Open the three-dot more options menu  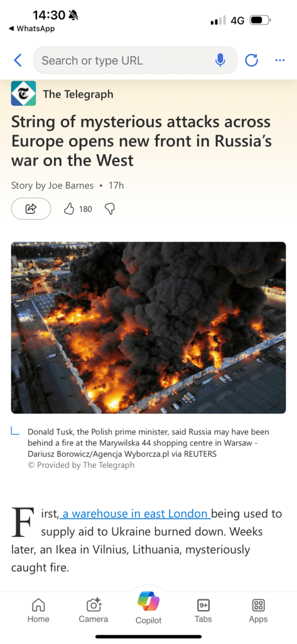point(280,60)
